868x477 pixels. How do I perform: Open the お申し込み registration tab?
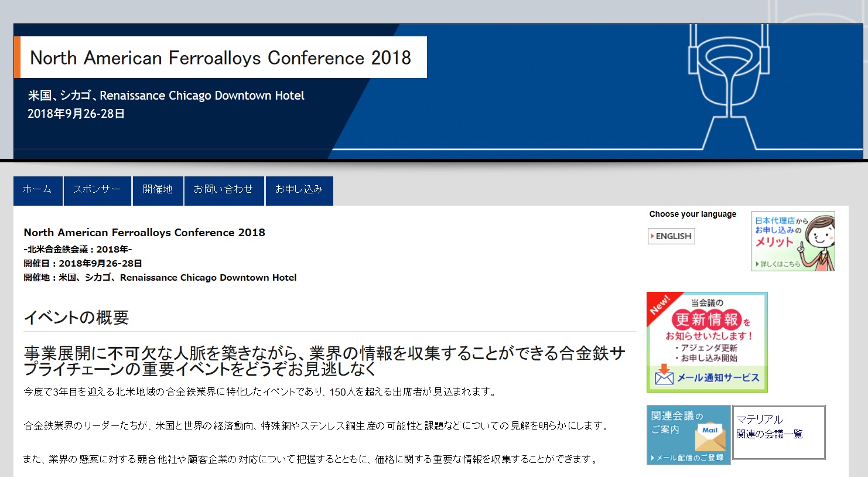coord(299,190)
